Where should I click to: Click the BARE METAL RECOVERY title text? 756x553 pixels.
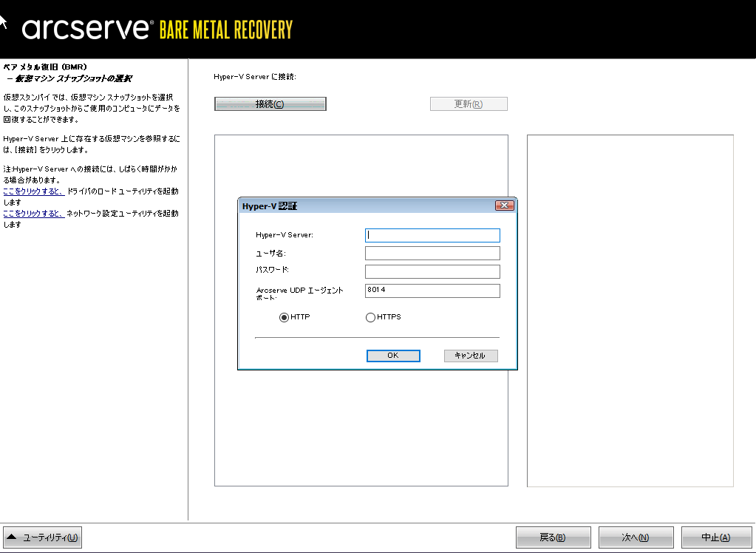coord(226,30)
